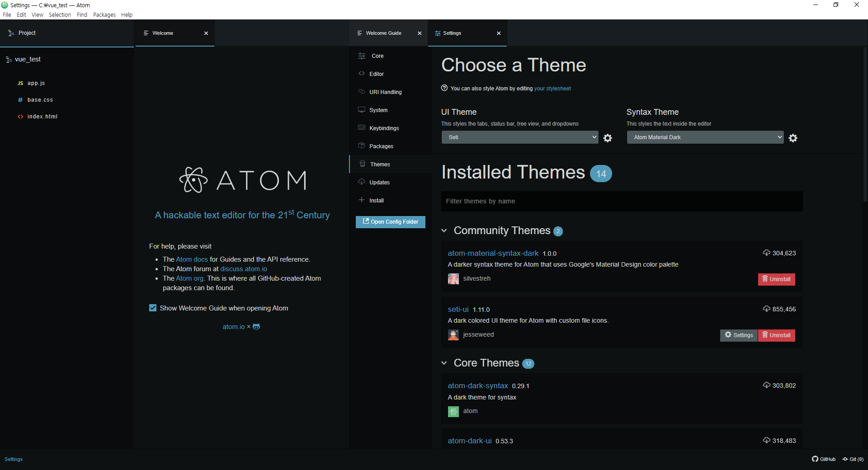Open base.css in tree view
The height and width of the screenshot is (470, 868).
pos(40,100)
